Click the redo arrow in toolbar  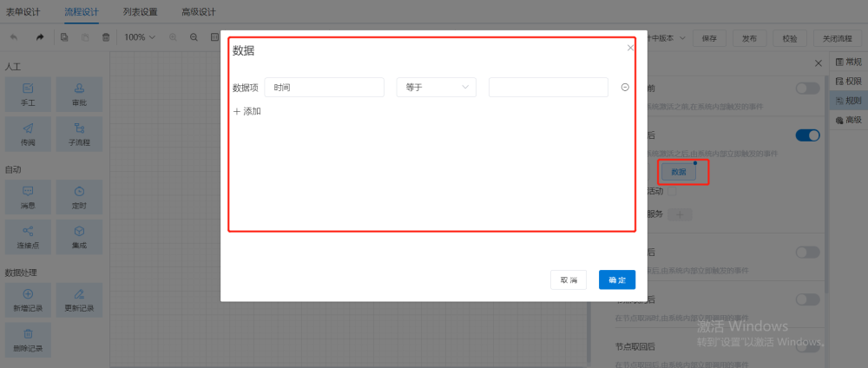click(40, 38)
